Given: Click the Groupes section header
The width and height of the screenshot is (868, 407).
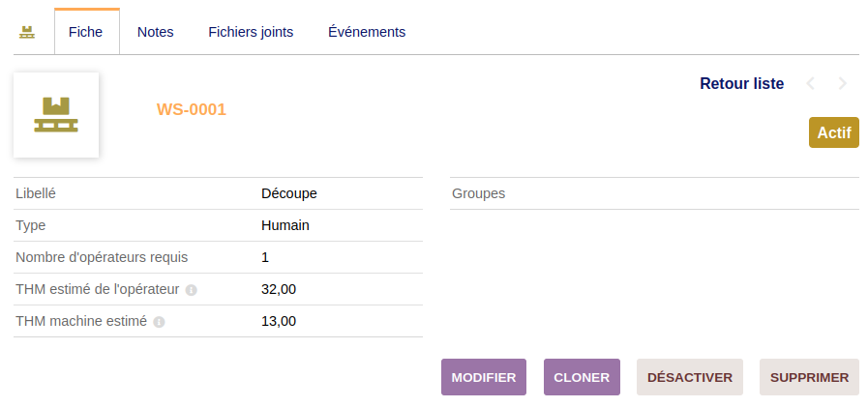Looking at the screenshot, I should click(478, 193).
